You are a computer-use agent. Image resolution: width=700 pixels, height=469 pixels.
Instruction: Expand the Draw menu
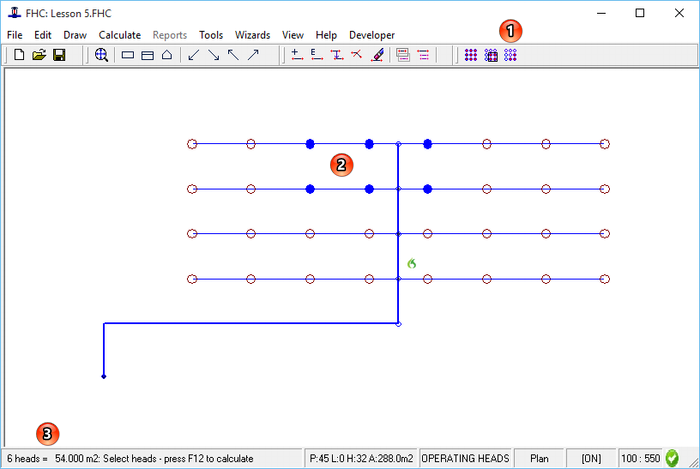click(75, 35)
